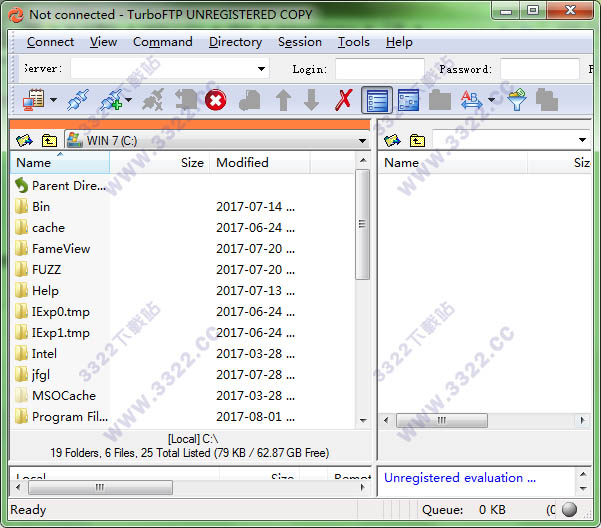Image resolution: width=601 pixels, height=528 pixels.
Task: Select the FUZZ folder
Action: tap(38, 270)
